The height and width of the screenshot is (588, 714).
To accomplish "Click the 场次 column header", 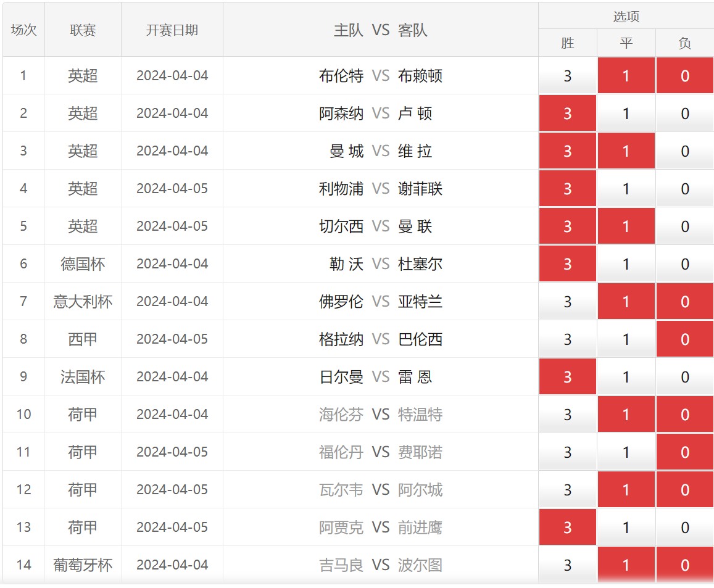I will 23,30.
